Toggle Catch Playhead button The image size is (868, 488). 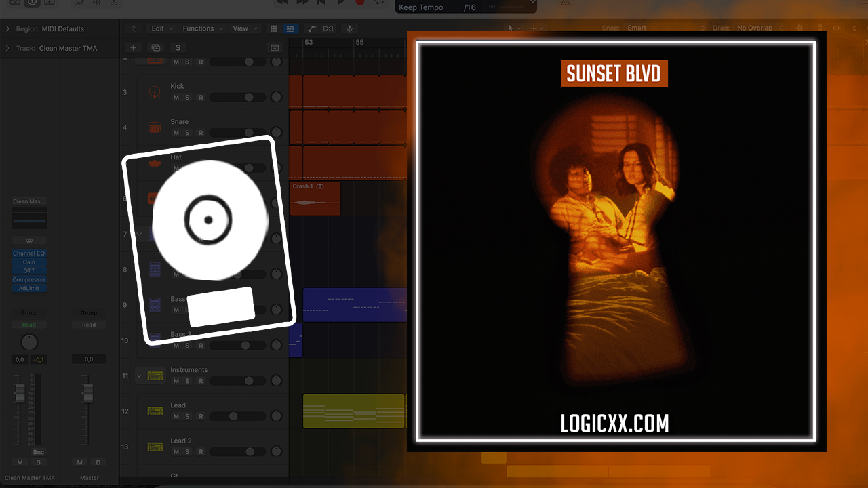[x=349, y=28]
